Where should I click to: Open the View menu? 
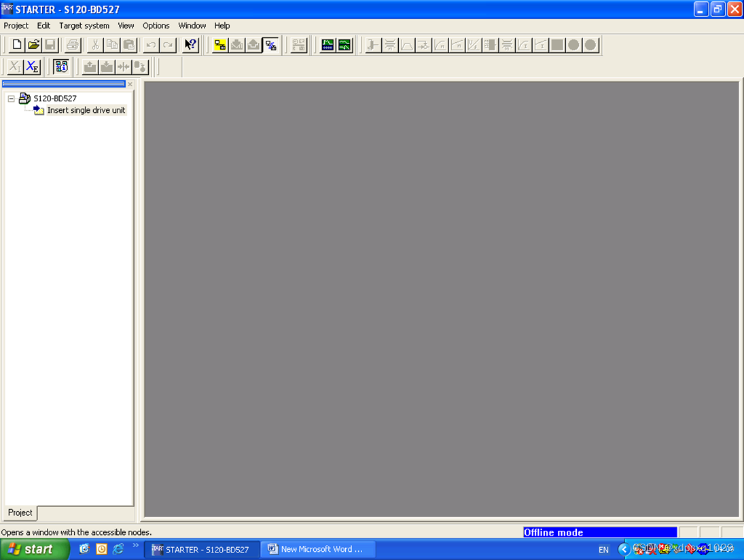coord(126,26)
